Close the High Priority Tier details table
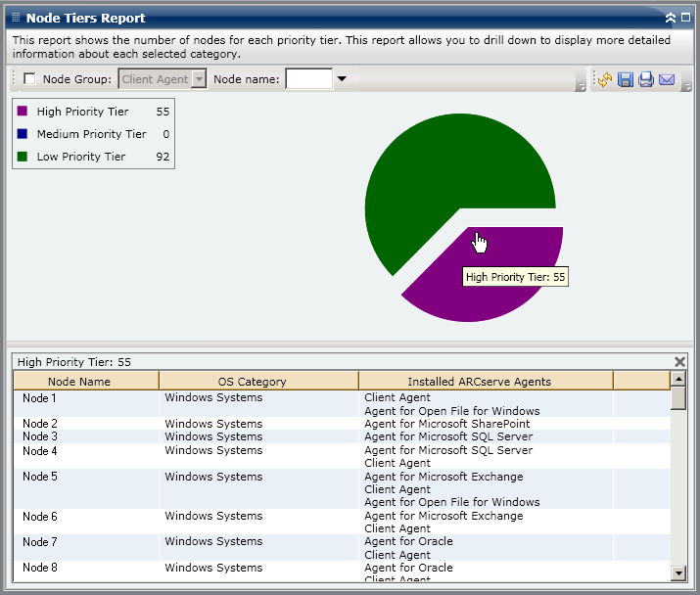 (x=680, y=361)
